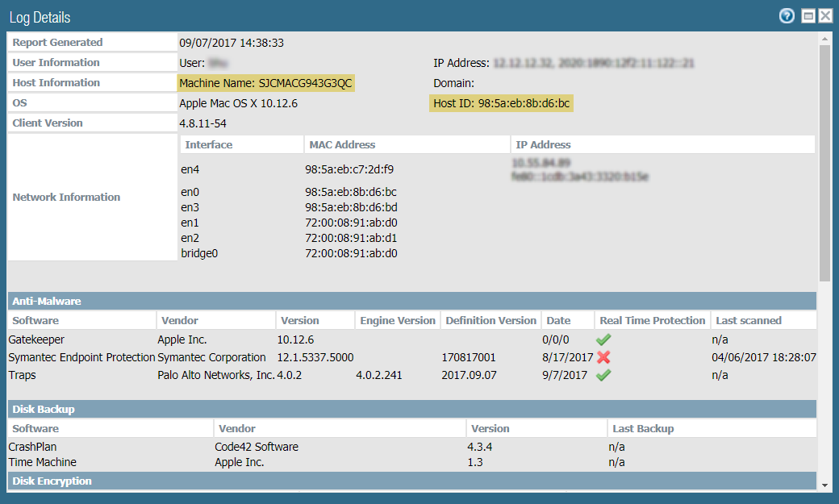
Task: Select the CrashPlan entry in Disk Backup
Action: coord(32,447)
